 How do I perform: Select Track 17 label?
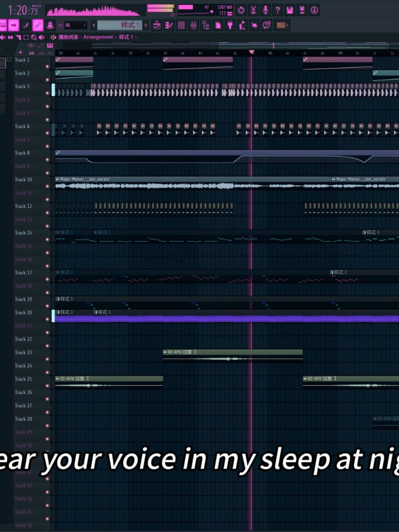[x=23, y=273]
